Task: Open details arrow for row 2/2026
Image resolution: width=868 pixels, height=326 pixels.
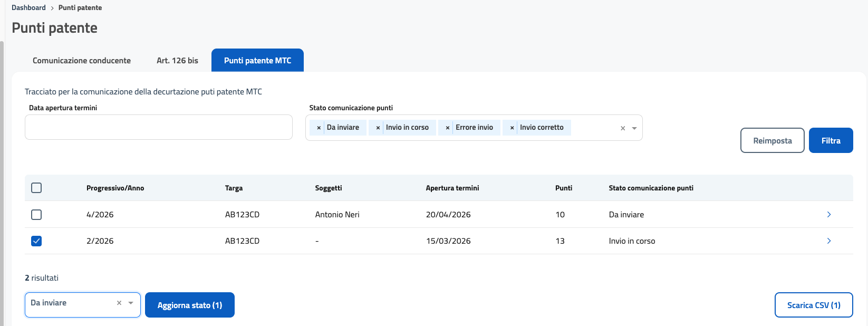Action: (x=828, y=241)
